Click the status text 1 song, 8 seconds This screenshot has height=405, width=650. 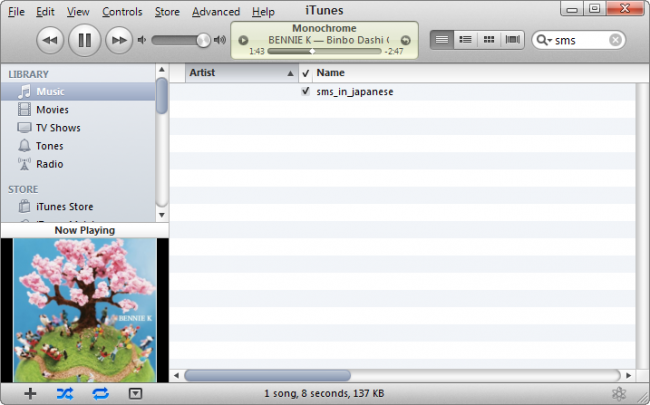324,393
